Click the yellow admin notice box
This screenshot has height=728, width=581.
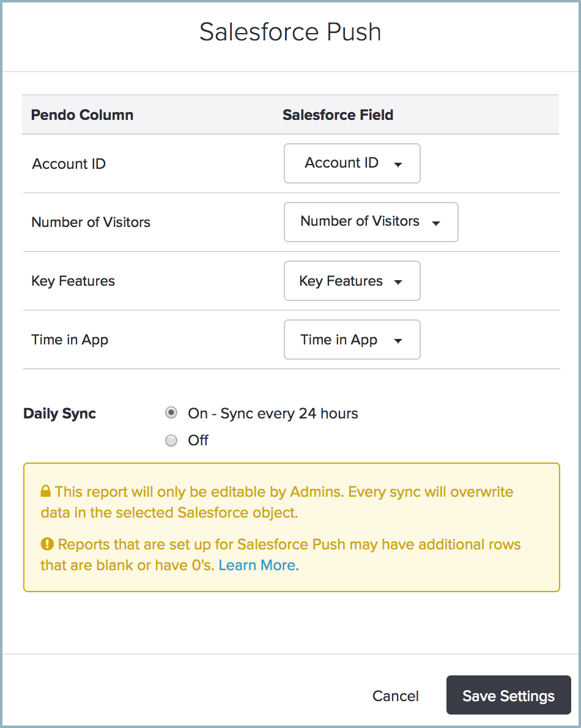tap(291, 527)
